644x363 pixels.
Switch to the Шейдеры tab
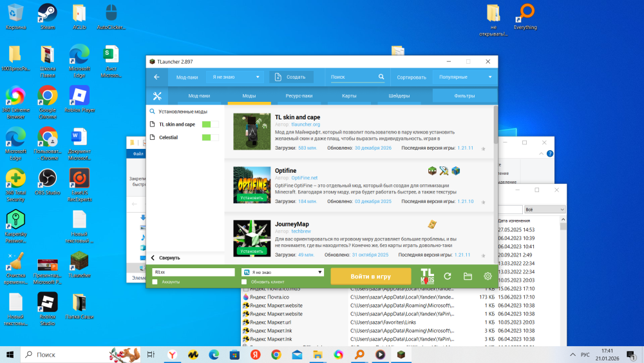(x=399, y=96)
